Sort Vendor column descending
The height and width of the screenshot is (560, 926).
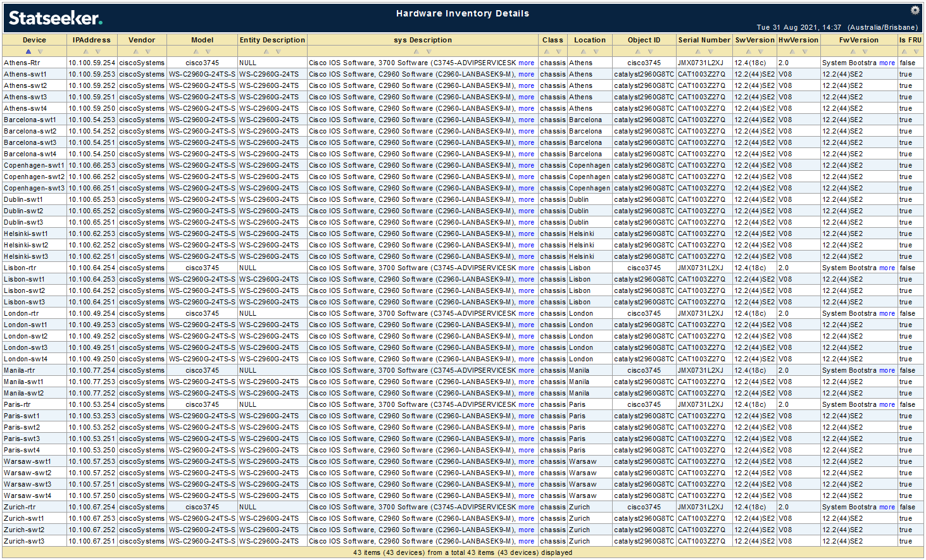pyautogui.click(x=148, y=52)
